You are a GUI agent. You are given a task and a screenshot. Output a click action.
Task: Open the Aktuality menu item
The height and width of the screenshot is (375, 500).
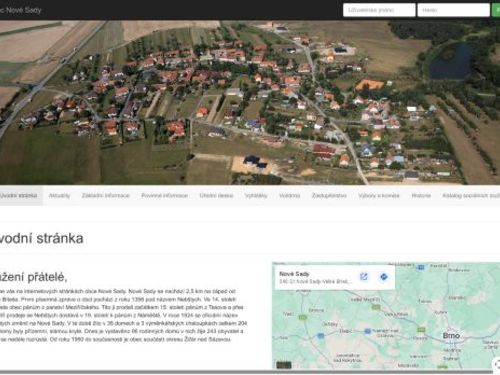point(59,196)
